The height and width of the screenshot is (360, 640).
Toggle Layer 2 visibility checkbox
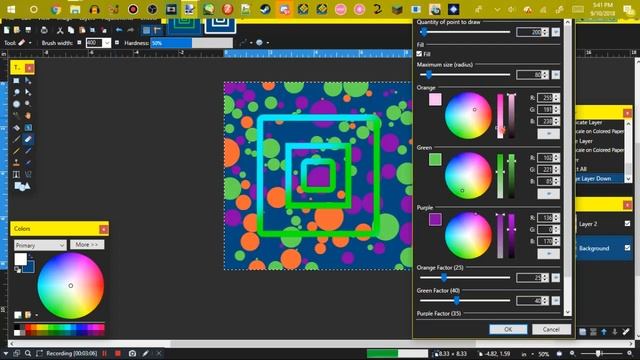click(x=627, y=224)
